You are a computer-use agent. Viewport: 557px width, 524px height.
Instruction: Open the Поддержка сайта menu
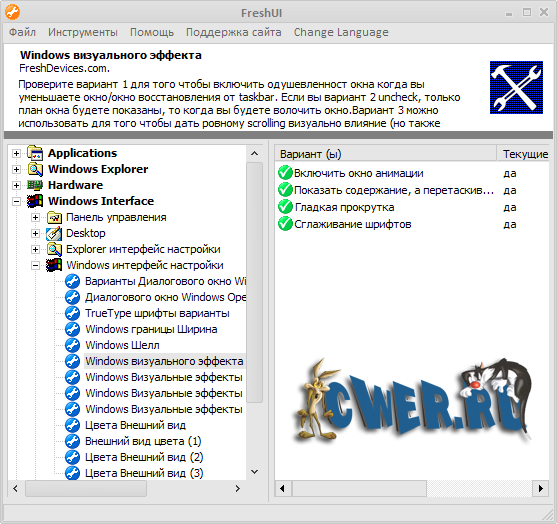(x=234, y=32)
